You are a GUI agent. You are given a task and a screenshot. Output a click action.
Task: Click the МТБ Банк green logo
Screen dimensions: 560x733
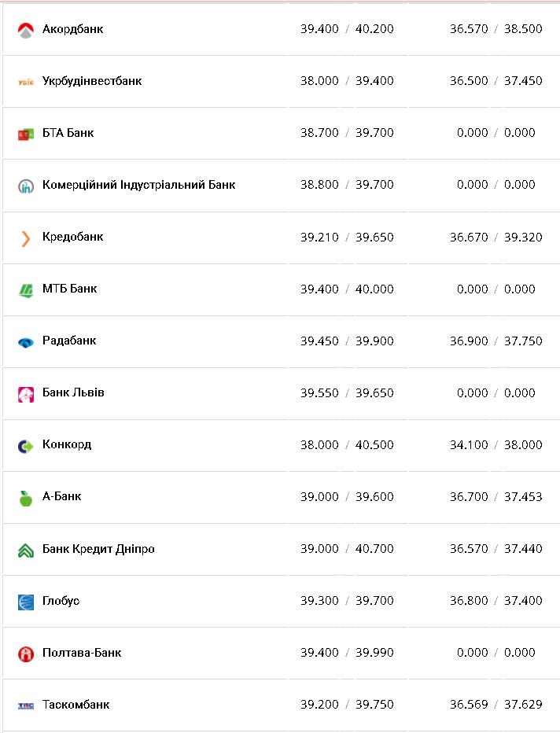(x=26, y=290)
